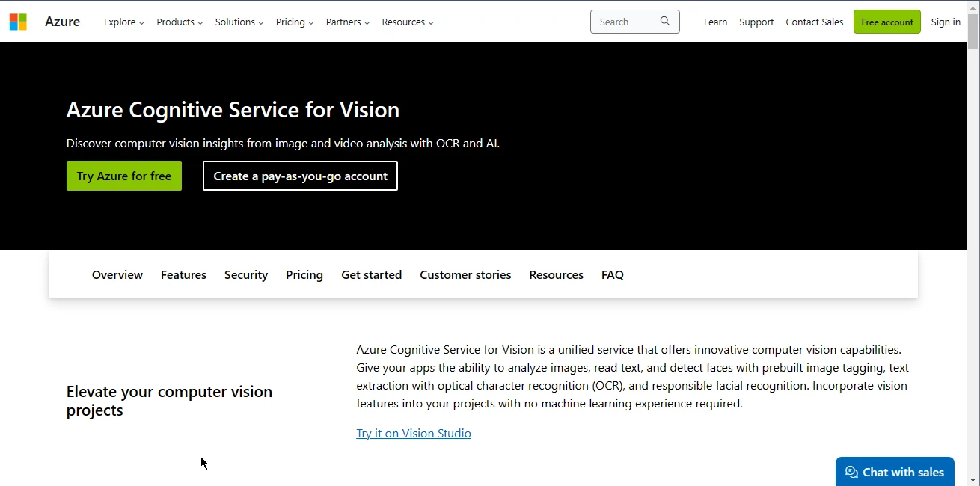Click inside the Search input field
Screen dimensions: 980x486
pyautogui.click(x=625, y=22)
